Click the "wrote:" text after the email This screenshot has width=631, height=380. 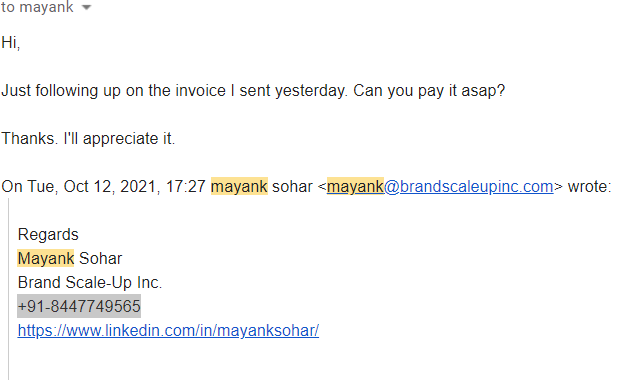(590, 187)
